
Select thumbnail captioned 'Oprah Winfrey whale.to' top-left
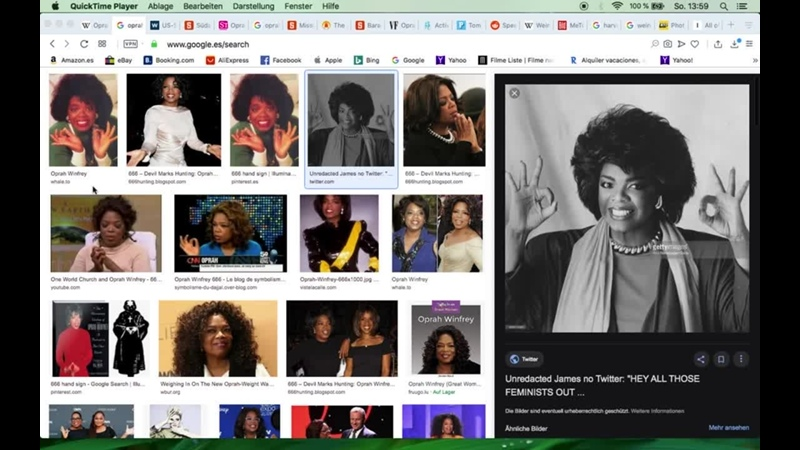pyautogui.click(x=83, y=120)
